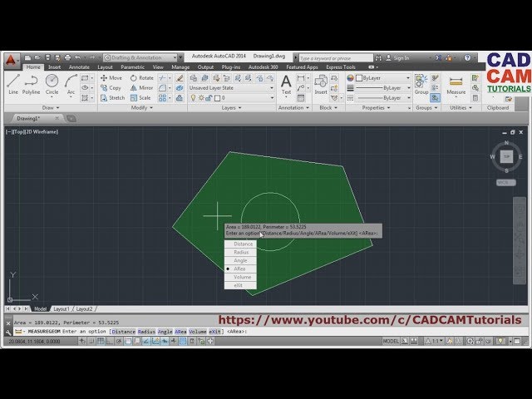Viewport: 532px width, 399px height.
Task: Click the Insert block tool
Action: tap(321, 84)
